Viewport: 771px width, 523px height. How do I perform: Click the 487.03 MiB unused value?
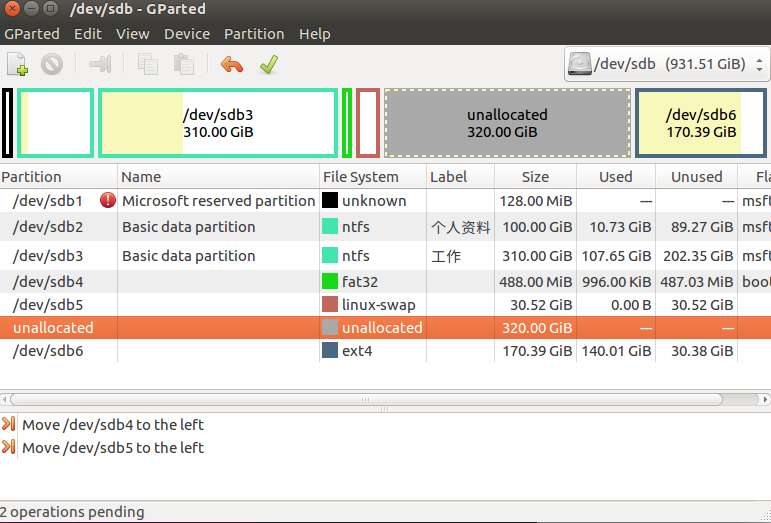[x=697, y=282]
